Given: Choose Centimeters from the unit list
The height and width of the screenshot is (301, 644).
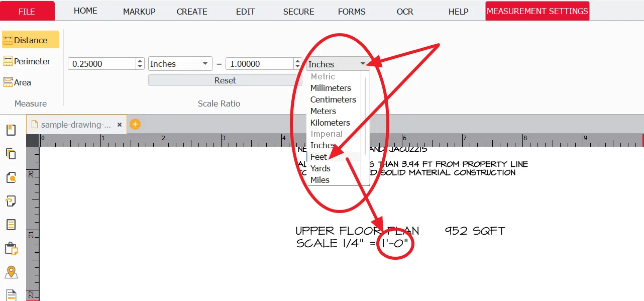Looking at the screenshot, I should pos(334,99).
